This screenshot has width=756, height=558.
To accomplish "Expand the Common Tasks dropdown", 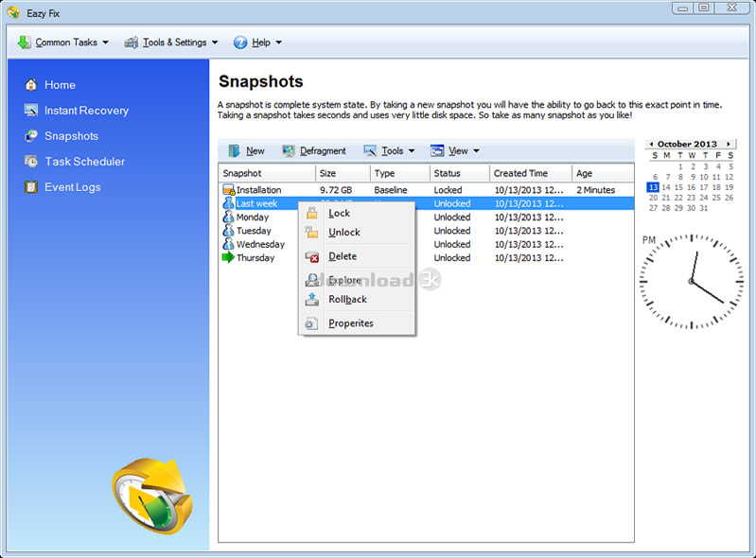I will click(63, 43).
